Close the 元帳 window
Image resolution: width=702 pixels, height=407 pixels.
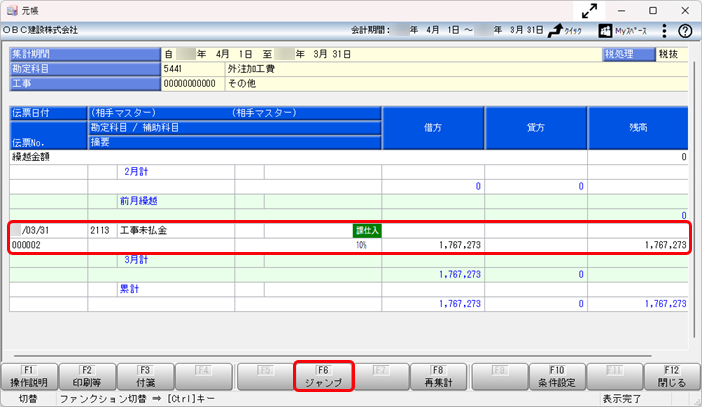point(685,11)
